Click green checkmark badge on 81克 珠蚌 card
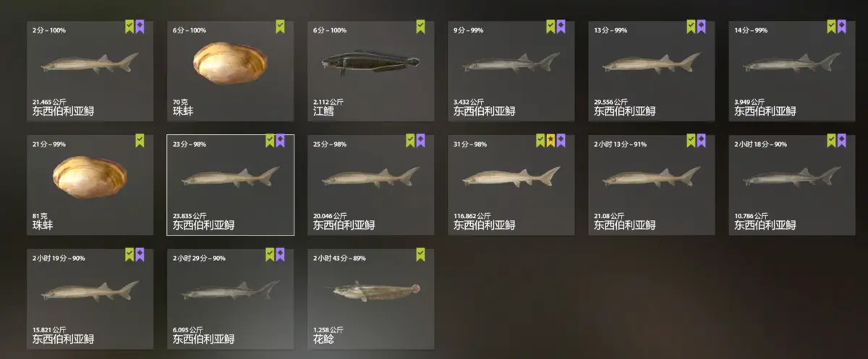Screen dimensions: 868x359 (140, 141)
